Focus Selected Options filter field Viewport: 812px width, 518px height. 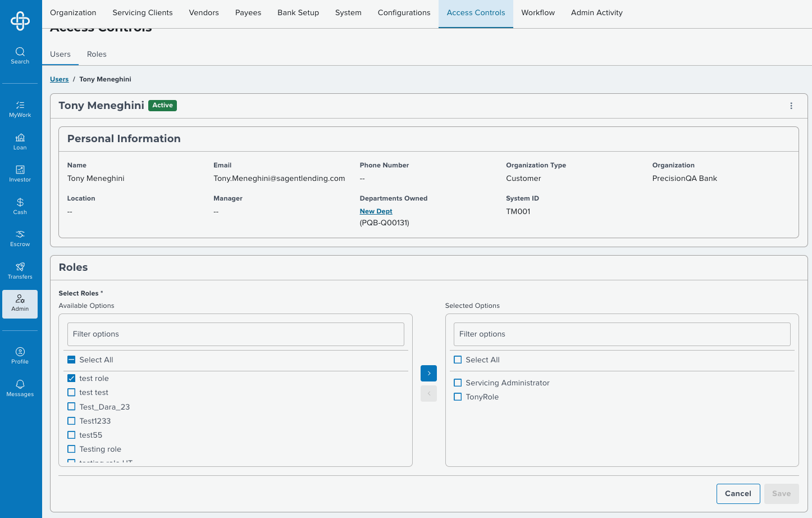pyautogui.click(x=622, y=334)
